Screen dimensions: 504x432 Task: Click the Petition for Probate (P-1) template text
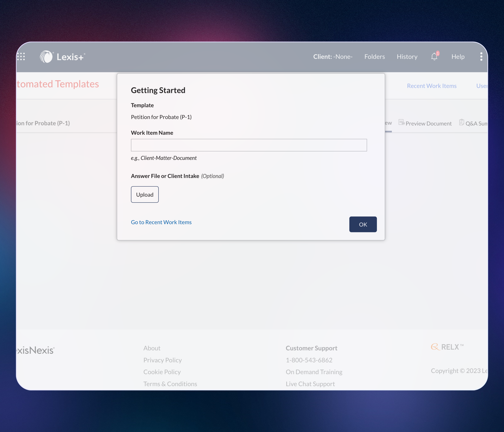(161, 117)
